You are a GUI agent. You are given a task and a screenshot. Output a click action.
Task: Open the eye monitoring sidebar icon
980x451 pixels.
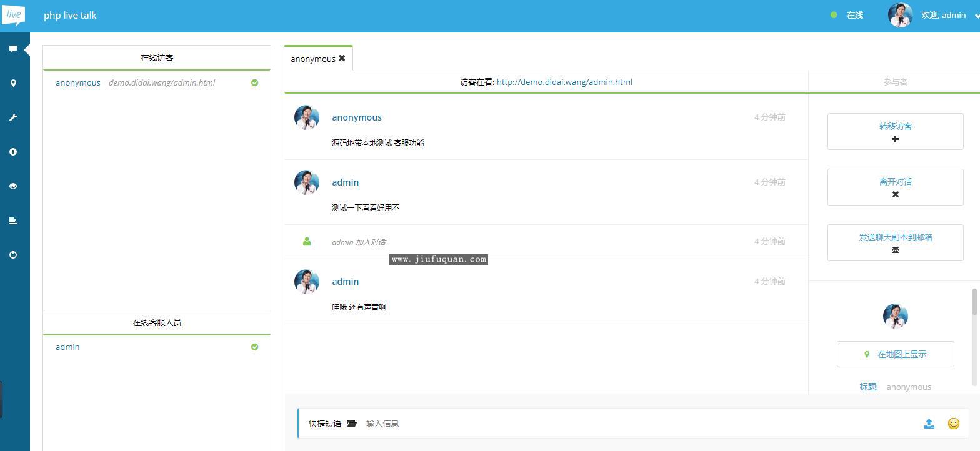click(x=13, y=186)
